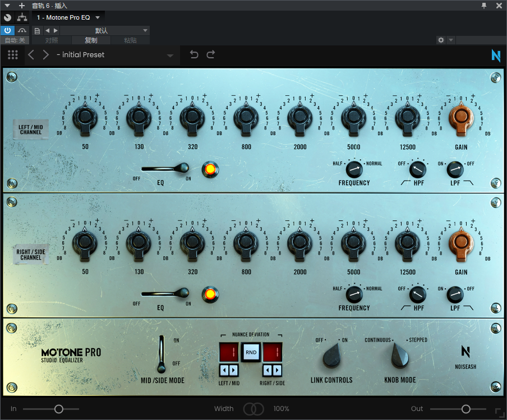Adjust the Out level slider handle
This screenshot has width=507, height=420.
point(465,409)
